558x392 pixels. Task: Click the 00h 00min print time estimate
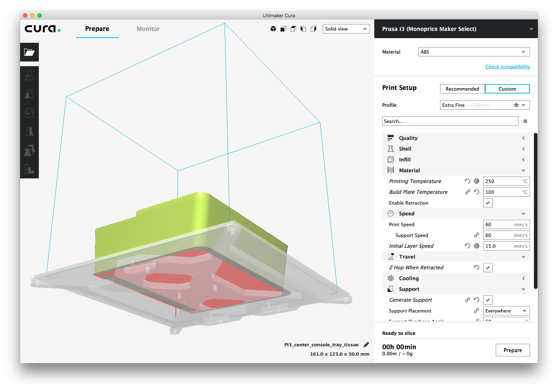point(399,347)
